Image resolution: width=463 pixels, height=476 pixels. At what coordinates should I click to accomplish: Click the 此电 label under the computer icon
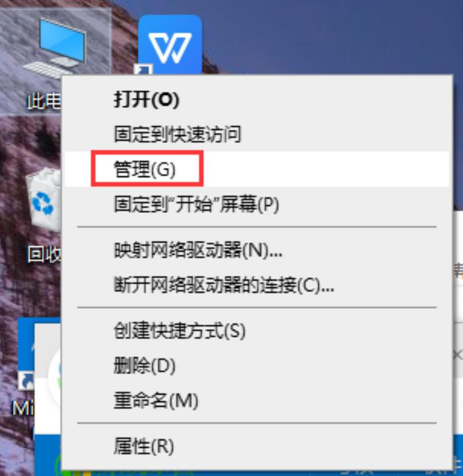click(44, 101)
